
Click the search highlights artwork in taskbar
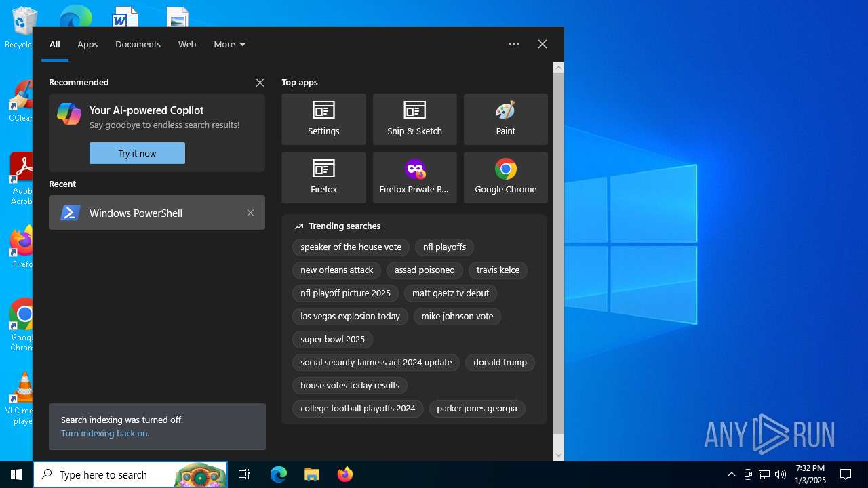click(200, 475)
